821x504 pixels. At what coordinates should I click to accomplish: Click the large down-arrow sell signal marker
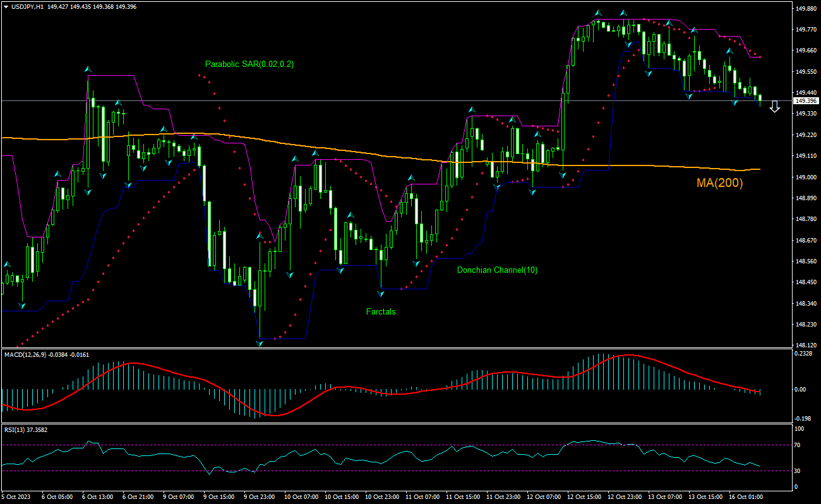click(x=776, y=106)
